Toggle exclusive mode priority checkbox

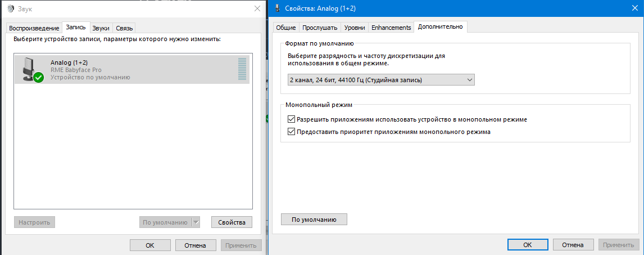coord(291,132)
